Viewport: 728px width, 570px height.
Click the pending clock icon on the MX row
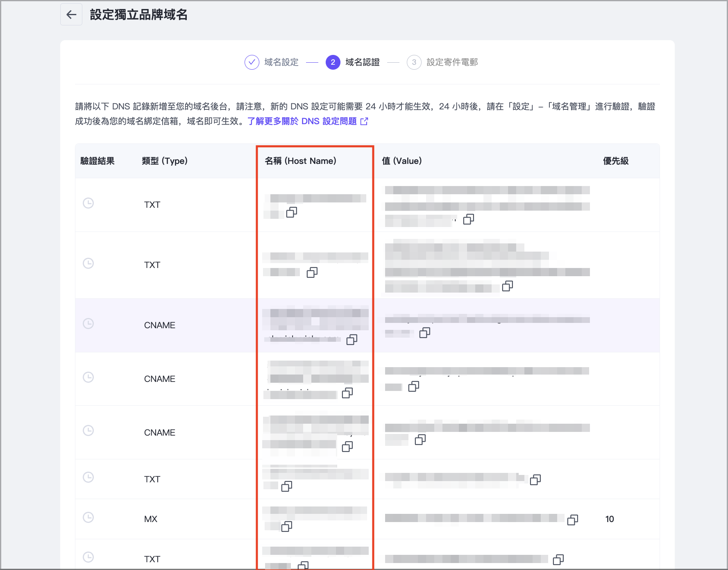click(88, 518)
